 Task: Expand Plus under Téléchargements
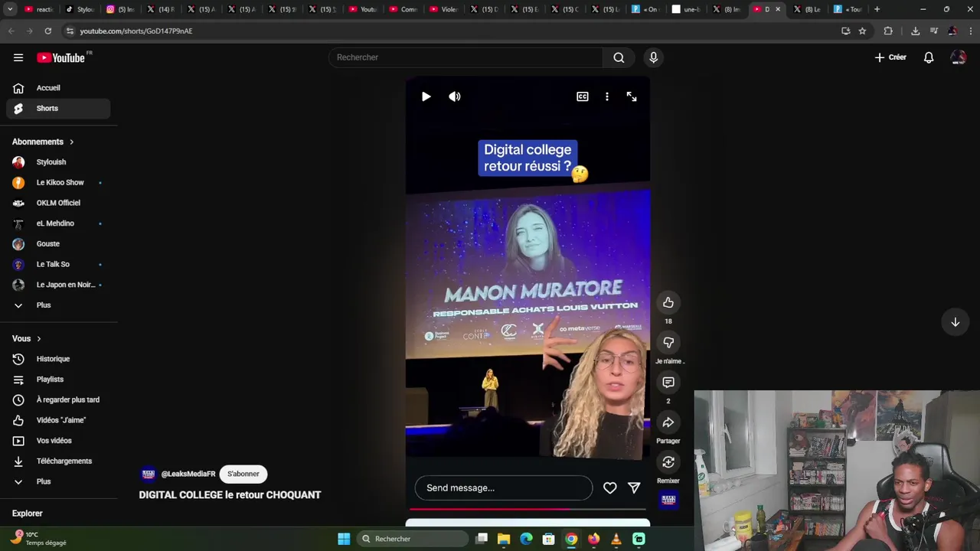pos(58,481)
